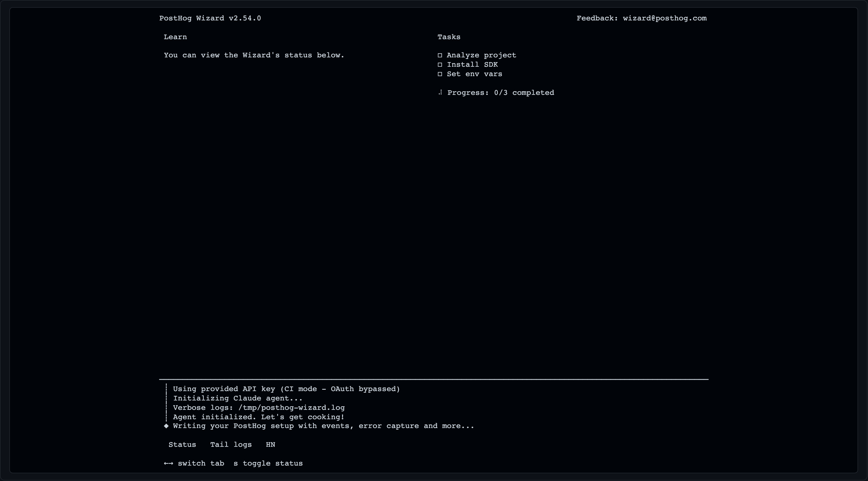Click the 'Progress: 0/3 completed' text
The image size is (868, 481).
(501, 93)
